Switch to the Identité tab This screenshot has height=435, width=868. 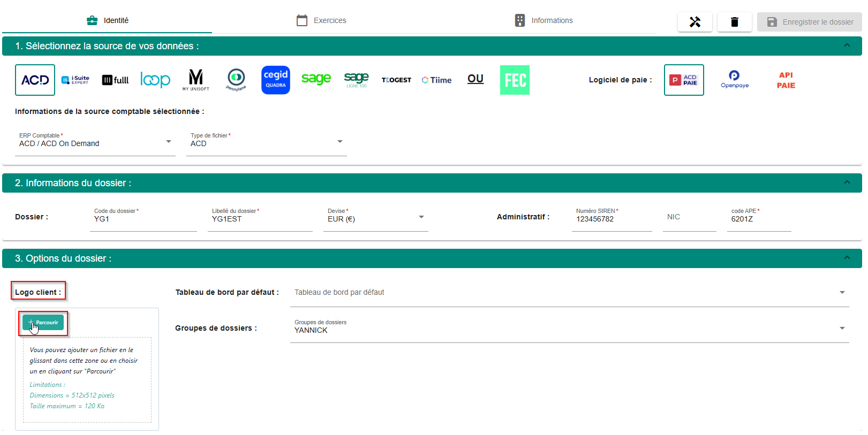(107, 20)
